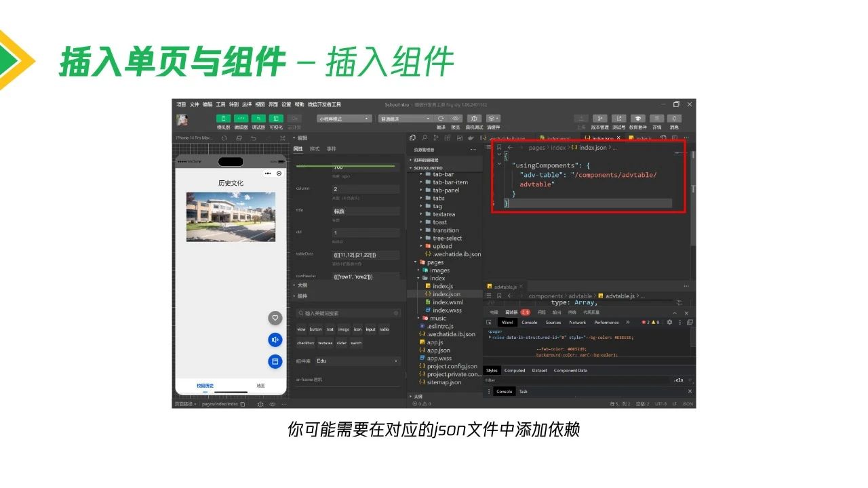Open the explorer files icon in editor sidebar

[412, 138]
